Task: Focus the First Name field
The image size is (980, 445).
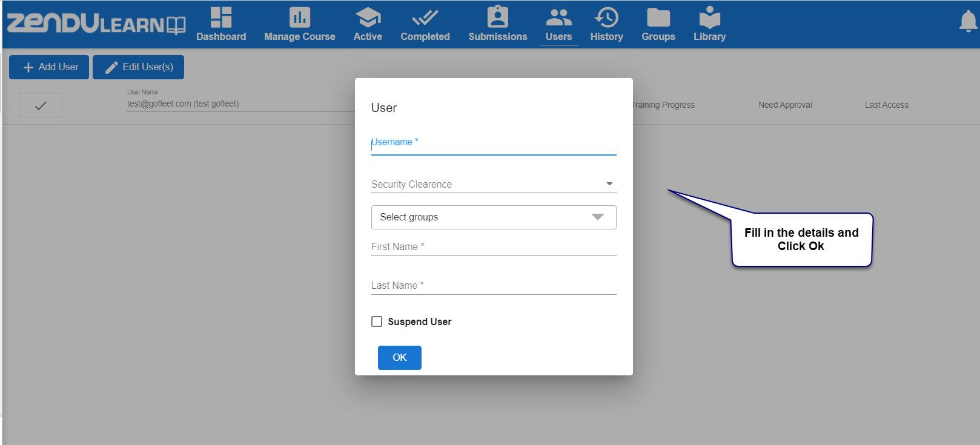Action: tap(494, 247)
